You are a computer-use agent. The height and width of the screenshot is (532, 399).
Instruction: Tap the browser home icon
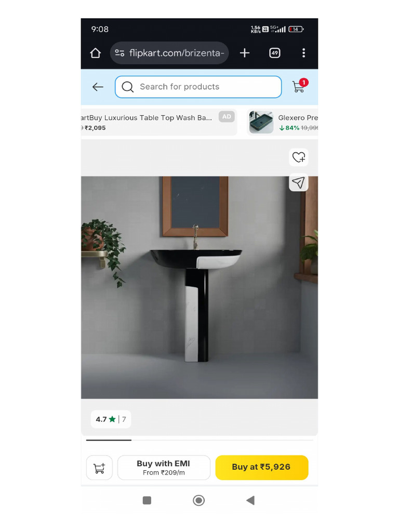click(96, 53)
